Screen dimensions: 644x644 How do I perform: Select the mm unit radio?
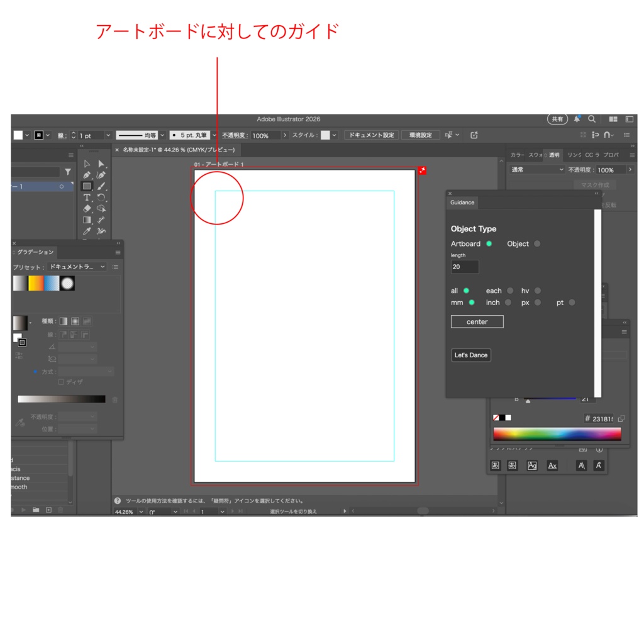coord(472,303)
